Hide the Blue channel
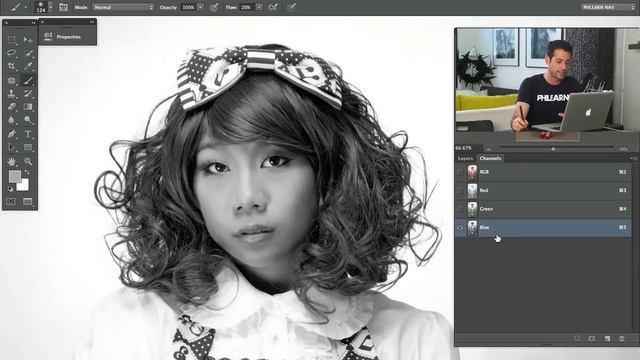 click(460, 228)
